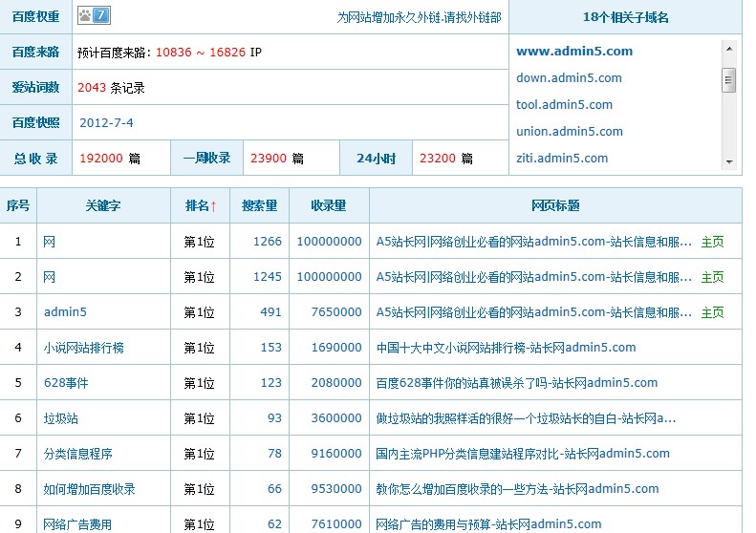Select tool.admin5.com in subdomain list
The width and height of the screenshot is (756, 533).
564,105
